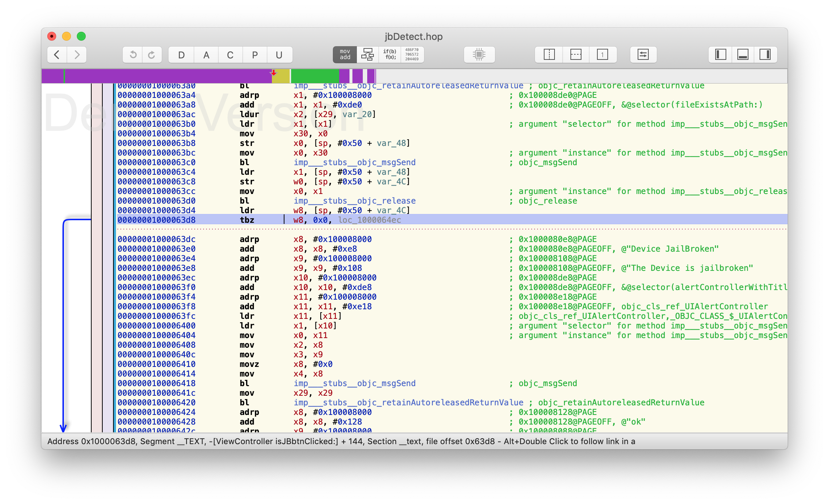This screenshot has height=504, width=829.
Task: Follow imp___stubs__objc_msgSend at 0x1000063c0
Action: [355, 162]
